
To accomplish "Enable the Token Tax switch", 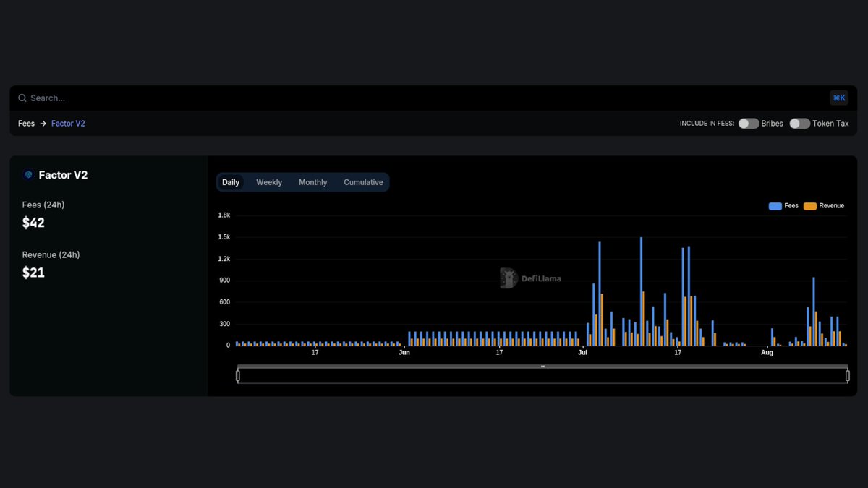I will click(799, 124).
